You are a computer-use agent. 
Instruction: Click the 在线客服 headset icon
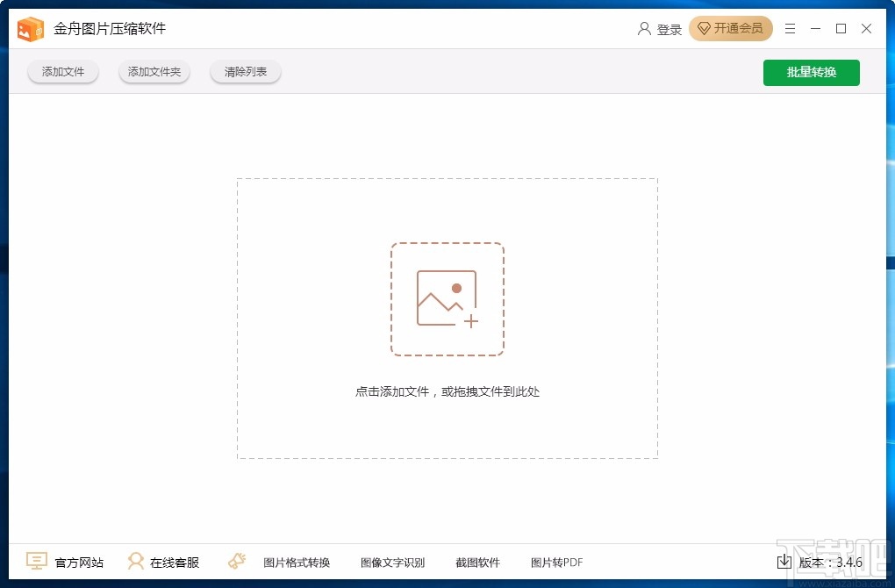pos(136,561)
